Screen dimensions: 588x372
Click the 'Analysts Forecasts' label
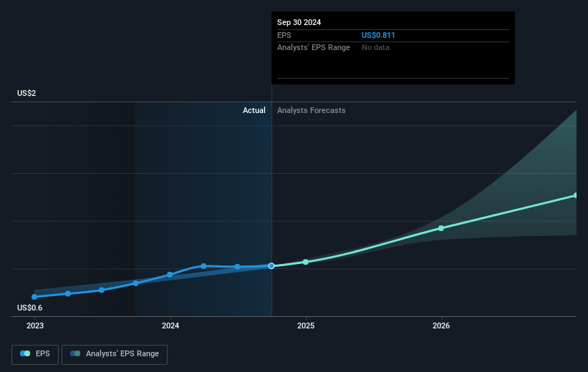point(312,110)
